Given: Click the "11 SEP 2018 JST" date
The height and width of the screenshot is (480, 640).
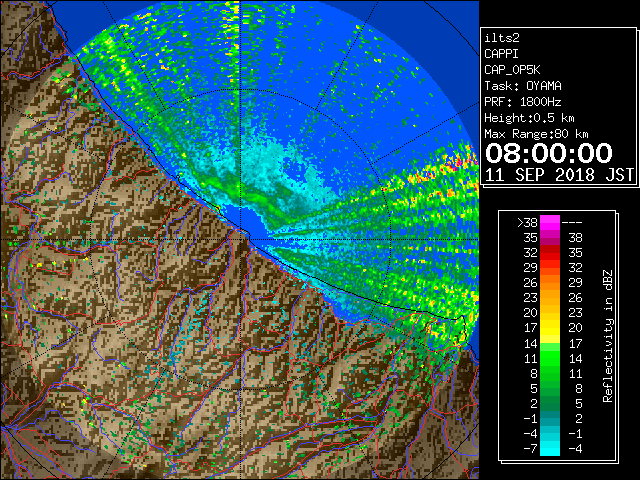Looking at the screenshot, I should (559, 174).
